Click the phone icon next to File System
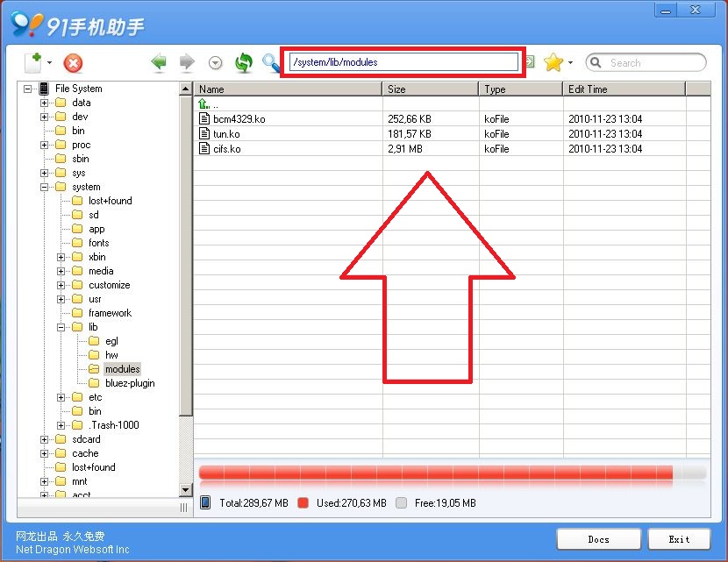728x562 pixels. (x=44, y=89)
